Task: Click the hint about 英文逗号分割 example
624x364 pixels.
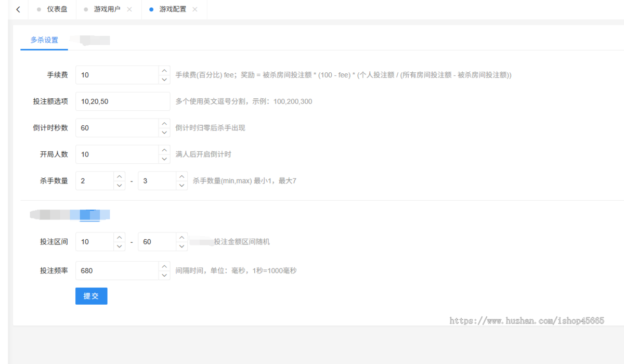Action: pos(244,101)
